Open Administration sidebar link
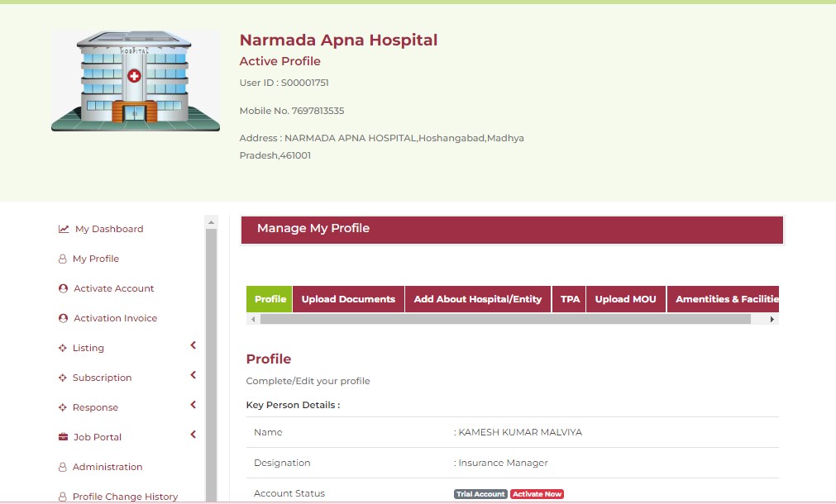This screenshot has width=836, height=504. point(107,468)
